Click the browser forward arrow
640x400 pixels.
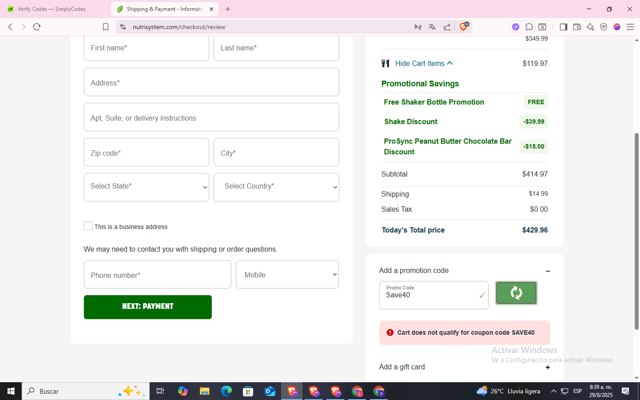click(x=23, y=27)
